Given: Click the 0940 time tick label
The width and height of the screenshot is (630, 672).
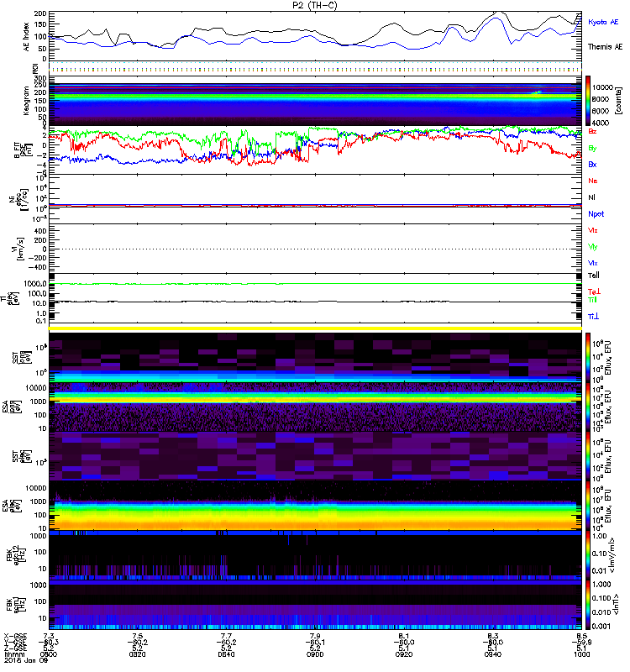Looking at the screenshot, I should tap(493, 655).
